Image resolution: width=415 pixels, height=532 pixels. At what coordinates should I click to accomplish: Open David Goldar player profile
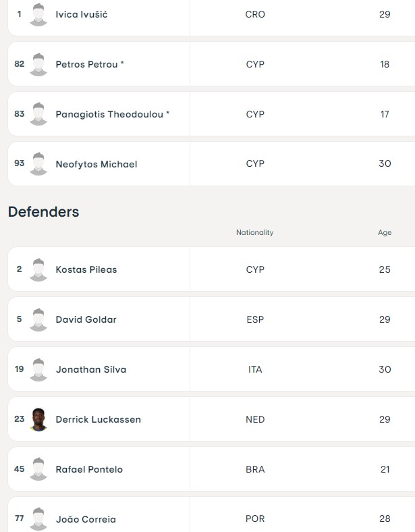(x=86, y=319)
